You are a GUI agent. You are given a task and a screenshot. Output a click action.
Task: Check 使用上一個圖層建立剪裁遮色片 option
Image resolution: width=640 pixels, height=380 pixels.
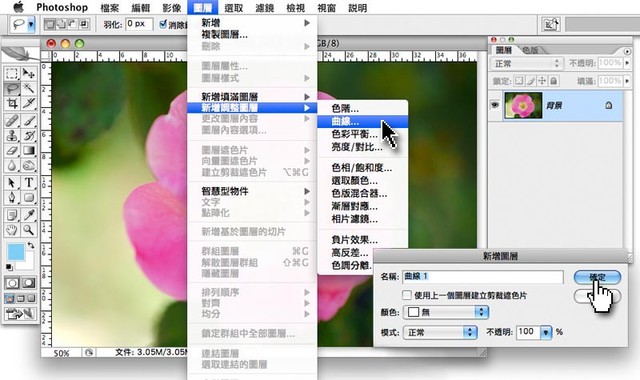click(x=407, y=295)
